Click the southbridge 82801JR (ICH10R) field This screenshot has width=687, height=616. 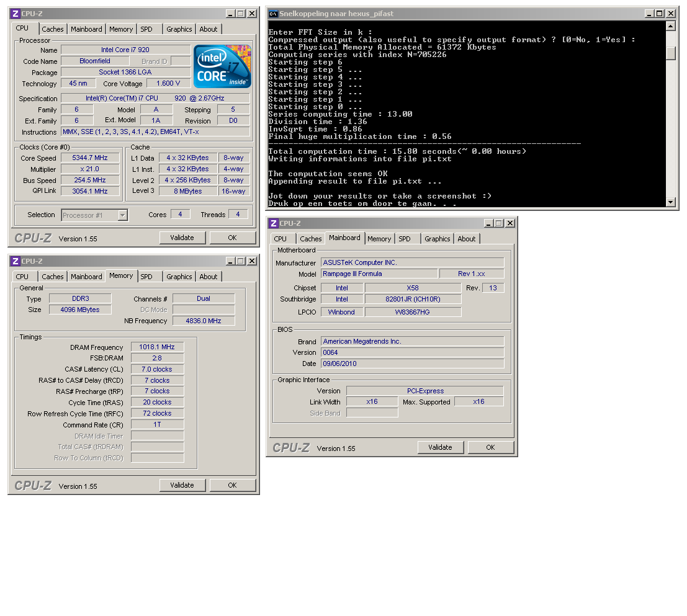pyautogui.click(x=413, y=300)
